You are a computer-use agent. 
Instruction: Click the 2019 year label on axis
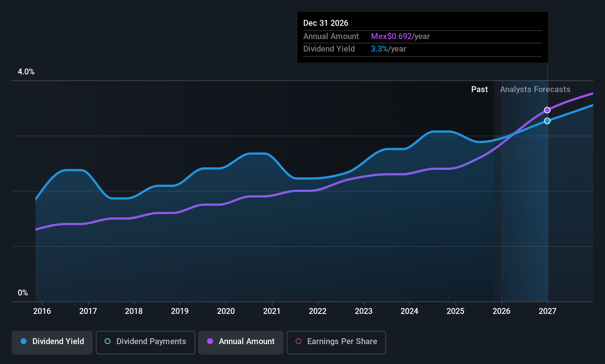pyautogui.click(x=180, y=311)
